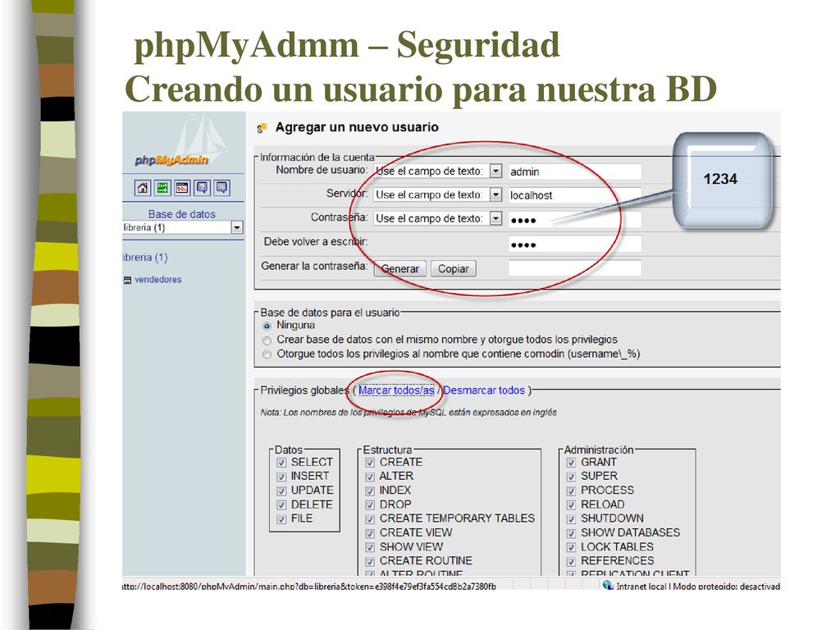Open the Contraseña dropdown

[438, 218]
